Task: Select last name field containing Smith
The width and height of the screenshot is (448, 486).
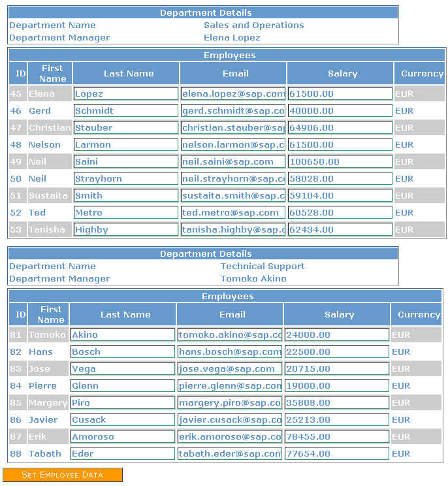Action: pyautogui.click(x=126, y=196)
